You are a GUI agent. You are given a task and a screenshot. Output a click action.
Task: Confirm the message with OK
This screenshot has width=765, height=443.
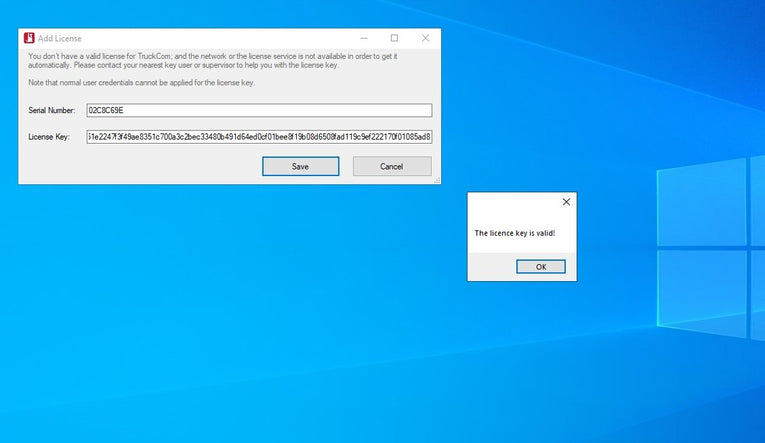(541, 267)
